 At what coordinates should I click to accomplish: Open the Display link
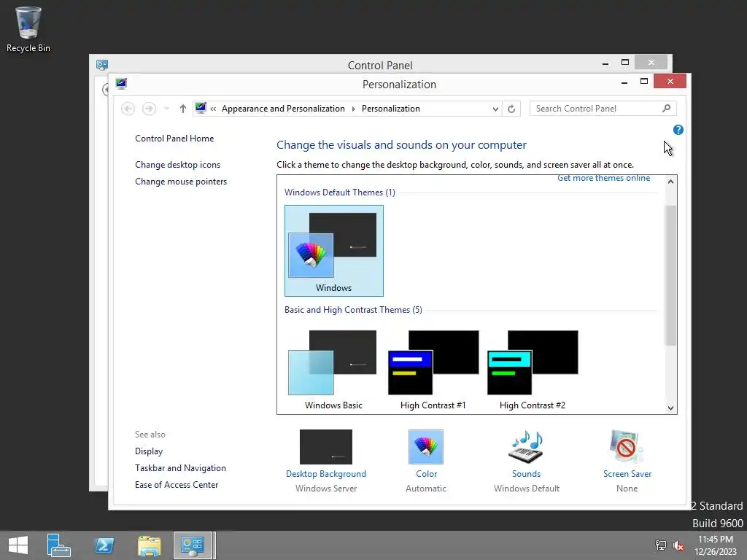[x=149, y=451]
